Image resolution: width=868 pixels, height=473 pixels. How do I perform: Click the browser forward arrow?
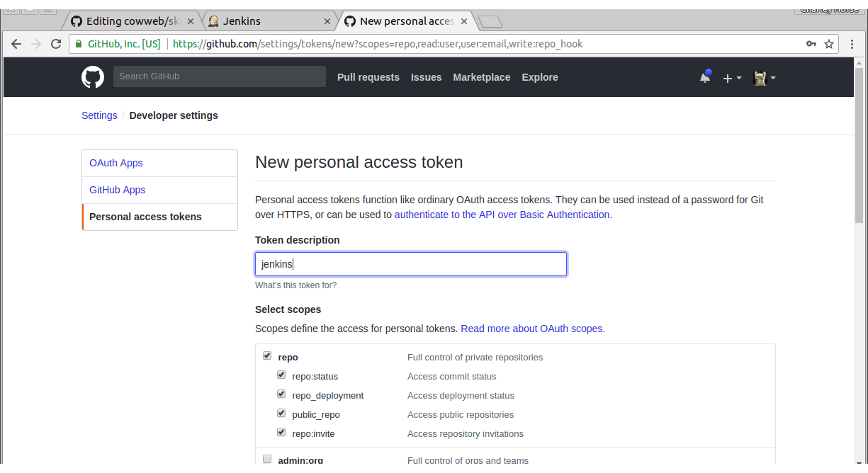coord(37,44)
